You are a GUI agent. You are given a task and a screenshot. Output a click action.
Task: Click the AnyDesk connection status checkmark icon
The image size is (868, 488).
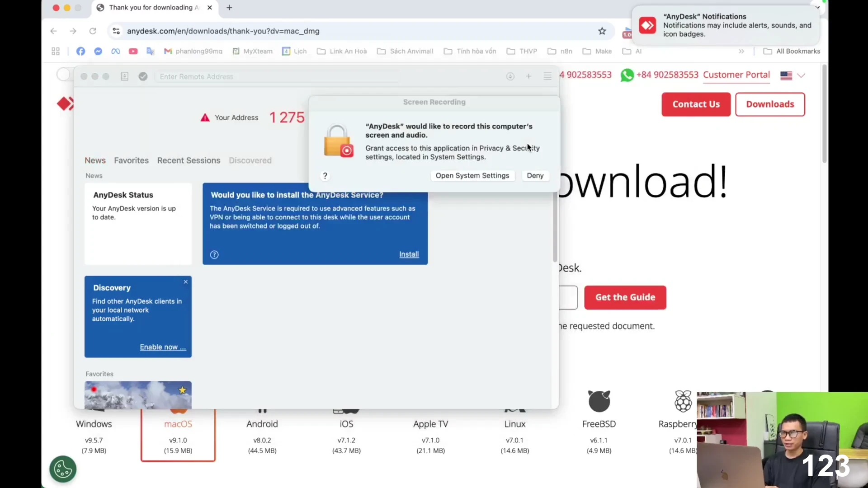coord(143,76)
